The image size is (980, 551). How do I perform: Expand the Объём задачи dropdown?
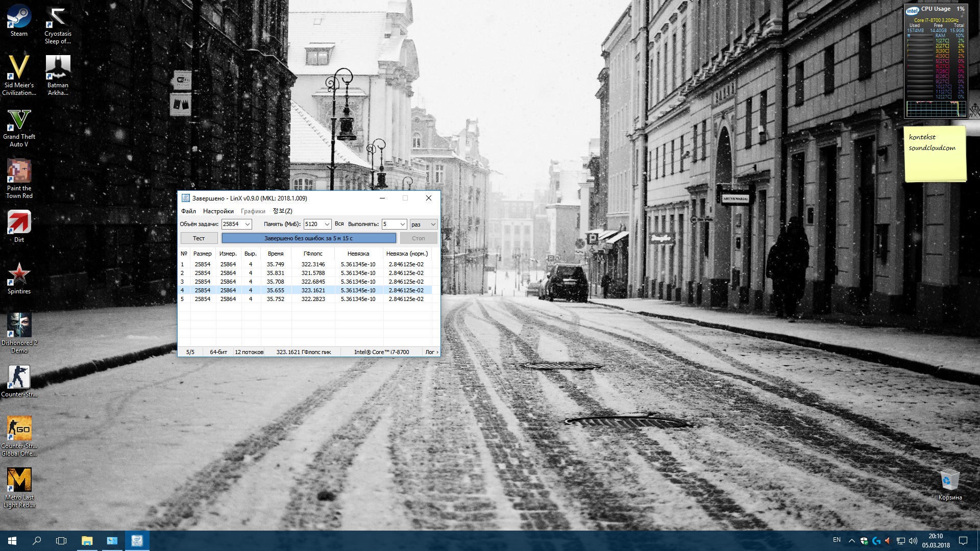[x=248, y=224]
